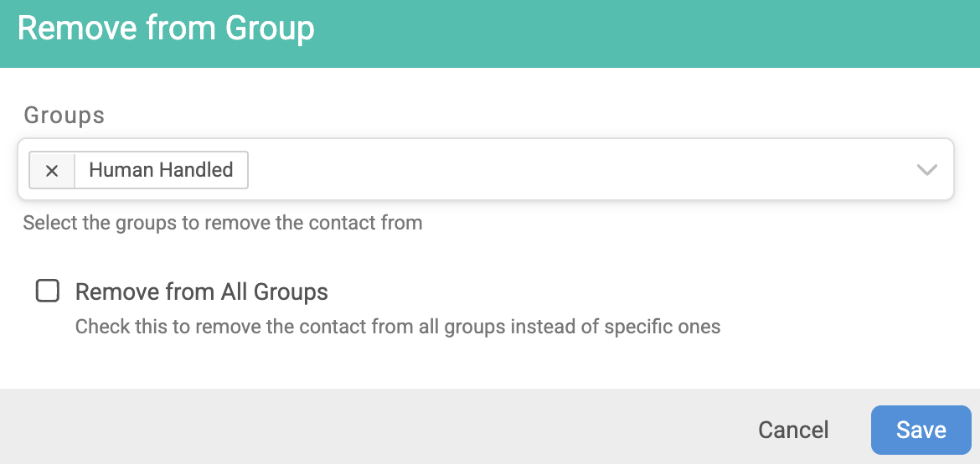This screenshot has width=980, height=464.
Task: Expand the Groups dropdown chevron
Action: click(x=926, y=170)
